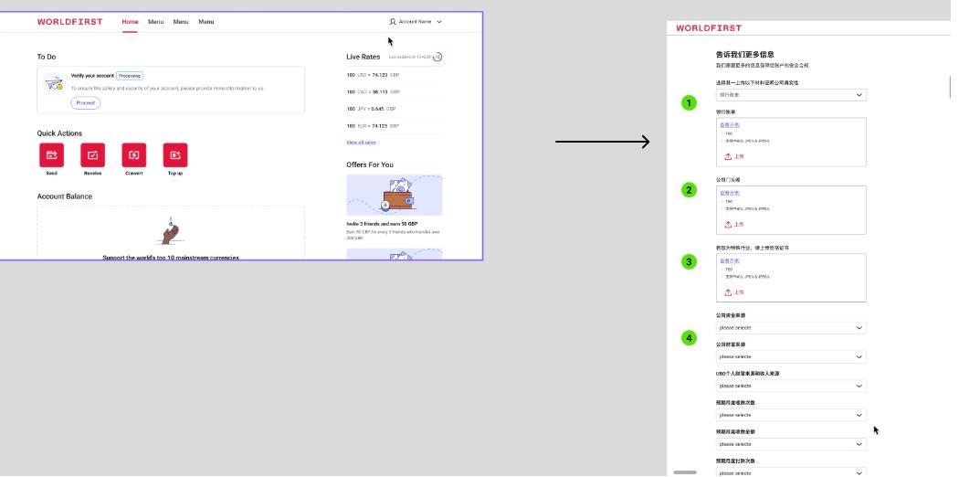Click the Proceed button in To Do card
This screenshot has height=477, width=980.
pyautogui.click(x=85, y=103)
